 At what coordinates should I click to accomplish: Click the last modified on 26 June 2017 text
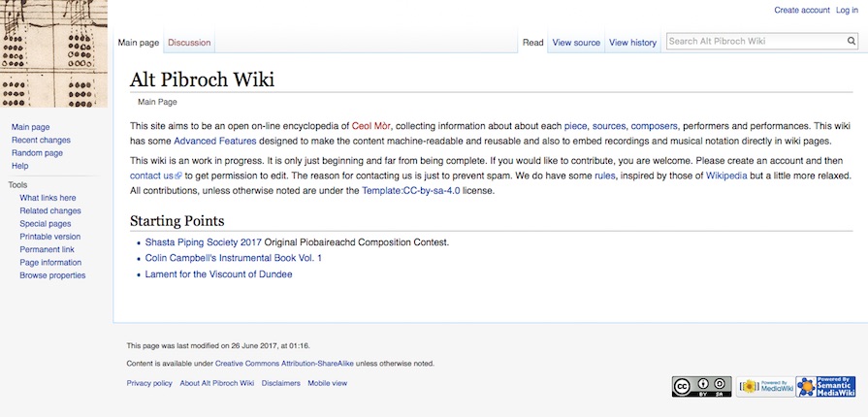coord(218,346)
